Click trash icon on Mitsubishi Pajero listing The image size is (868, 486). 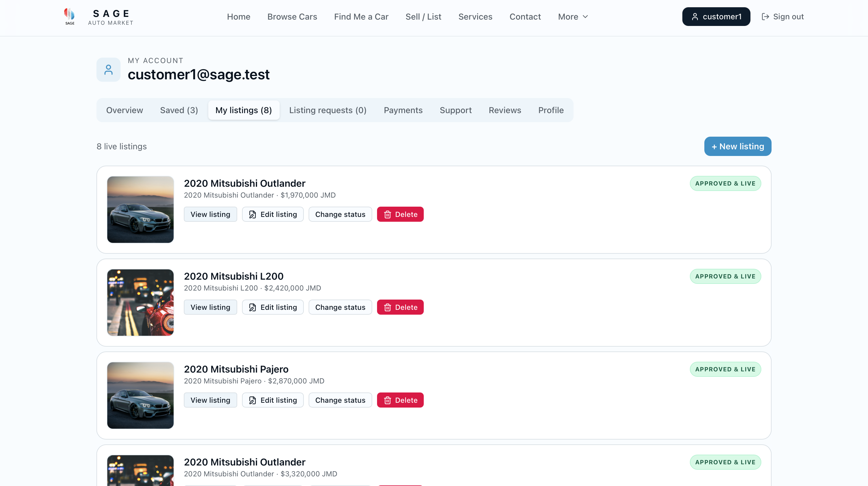(x=388, y=400)
